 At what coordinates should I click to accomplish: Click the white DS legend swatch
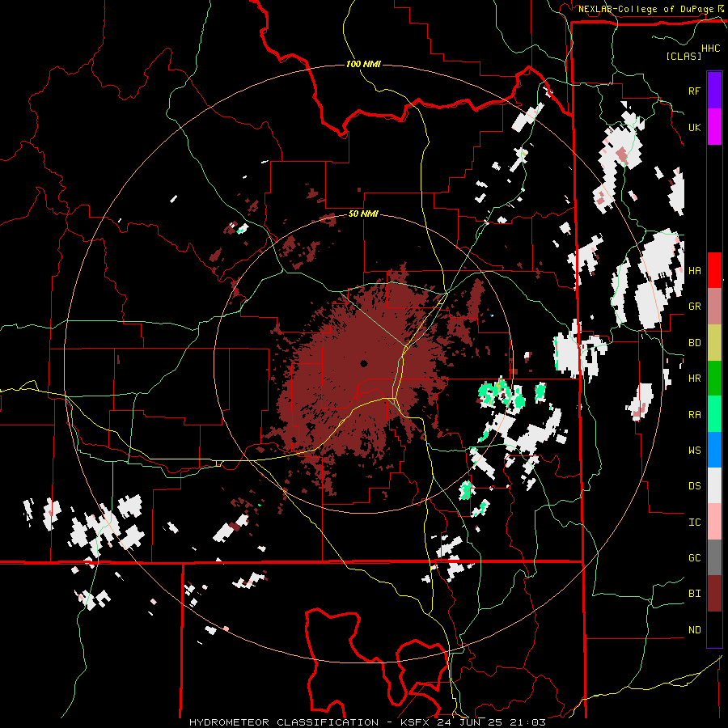pos(714,485)
